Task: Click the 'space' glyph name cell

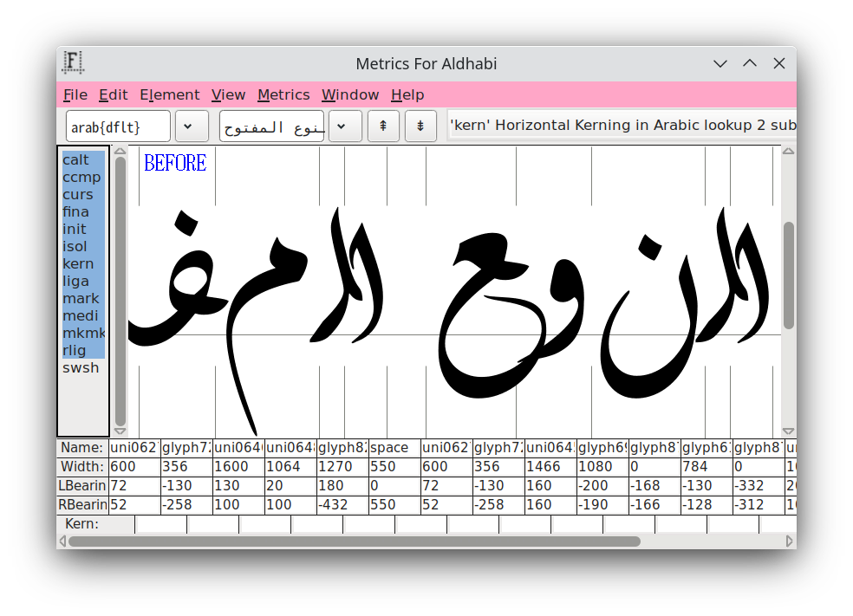Action: coord(394,448)
